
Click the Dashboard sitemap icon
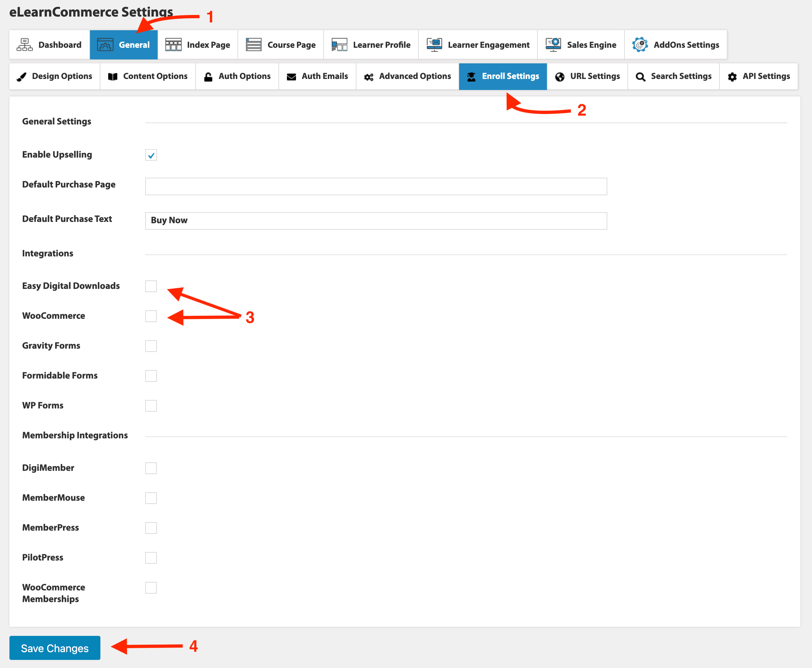click(25, 45)
